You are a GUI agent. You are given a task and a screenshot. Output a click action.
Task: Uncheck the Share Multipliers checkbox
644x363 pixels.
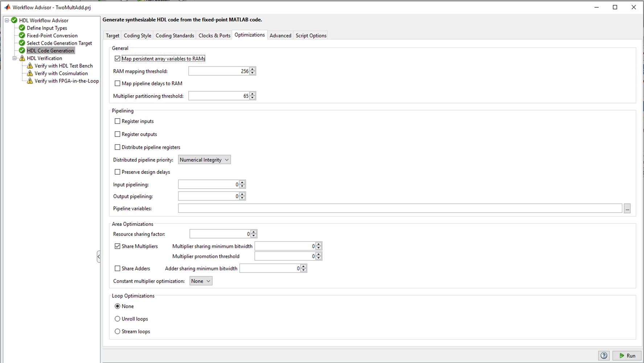118,246
